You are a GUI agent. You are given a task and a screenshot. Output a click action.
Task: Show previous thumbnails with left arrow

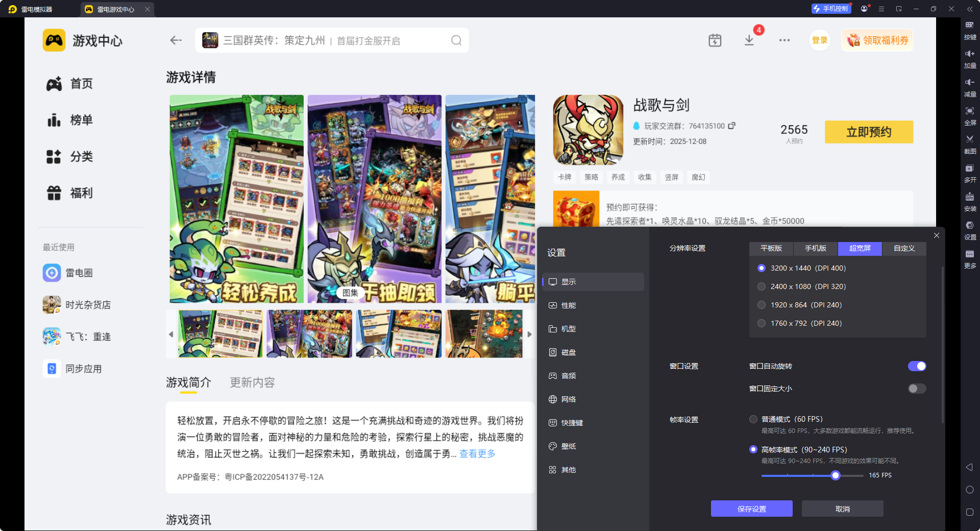coord(171,334)
